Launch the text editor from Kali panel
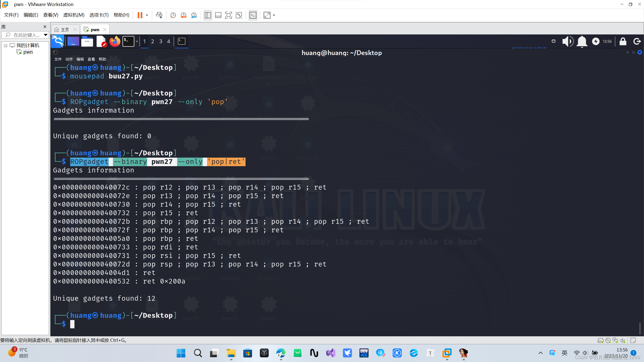 (x=101, y=41)
